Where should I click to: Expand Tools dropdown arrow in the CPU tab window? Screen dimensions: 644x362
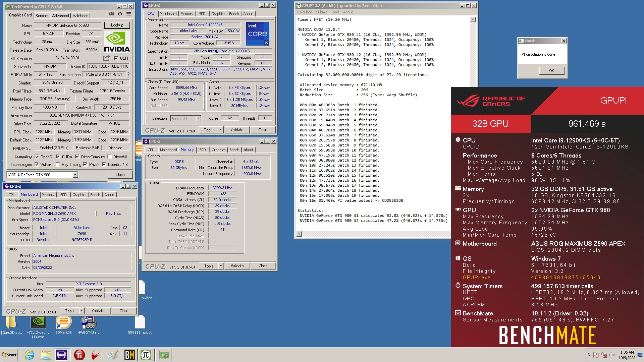[220, 130]
